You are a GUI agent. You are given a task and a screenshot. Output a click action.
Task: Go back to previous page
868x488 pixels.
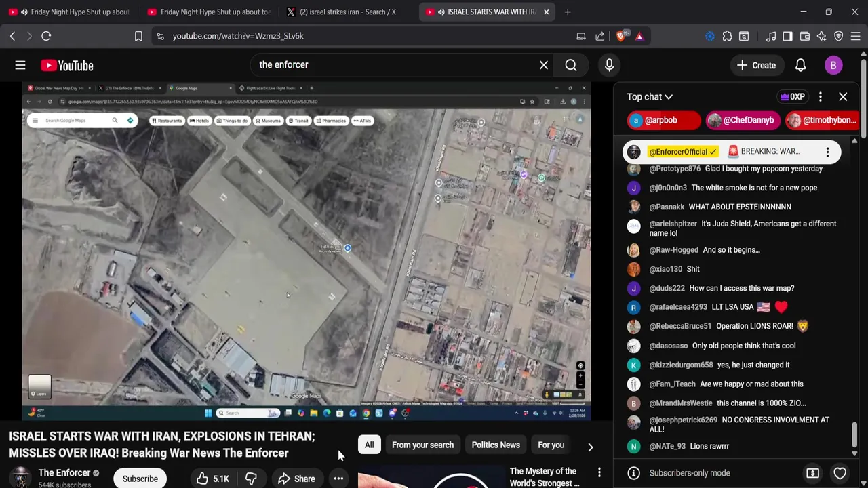(12, 36)
